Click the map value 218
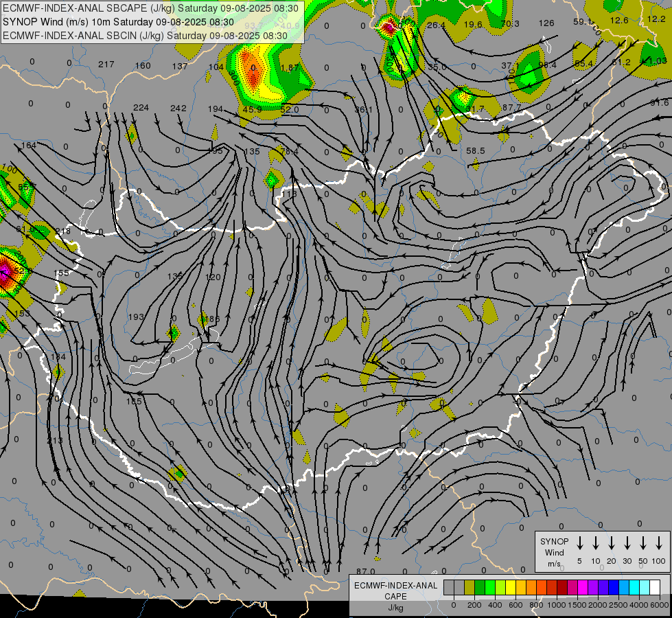The height and width of the screenshot is (618, 672). [62, 231]
